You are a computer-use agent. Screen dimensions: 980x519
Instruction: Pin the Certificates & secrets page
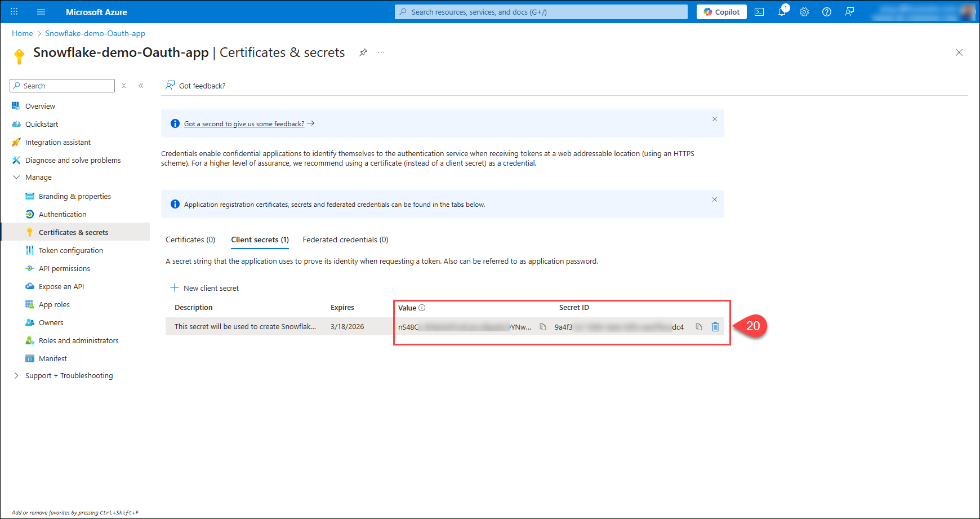point(363,52)
